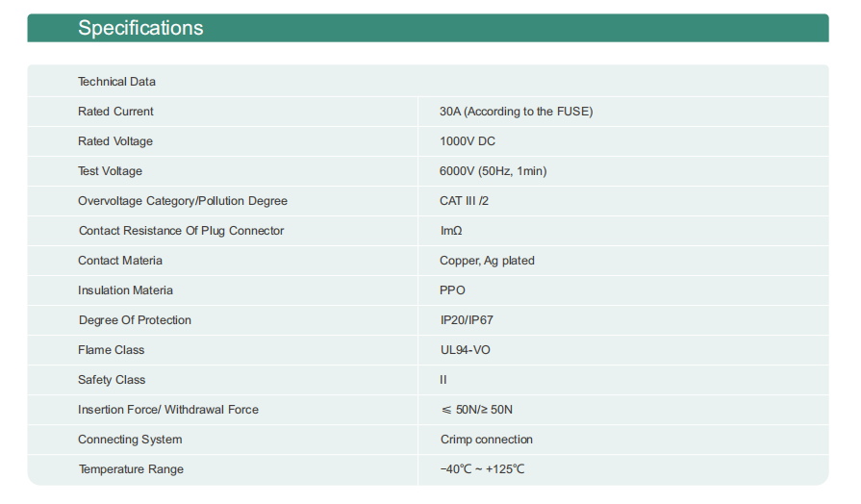The width and height of the screenshot is (861, 504).
Task: Click the IP20/IP67 protection value
Action: point(467,320)
